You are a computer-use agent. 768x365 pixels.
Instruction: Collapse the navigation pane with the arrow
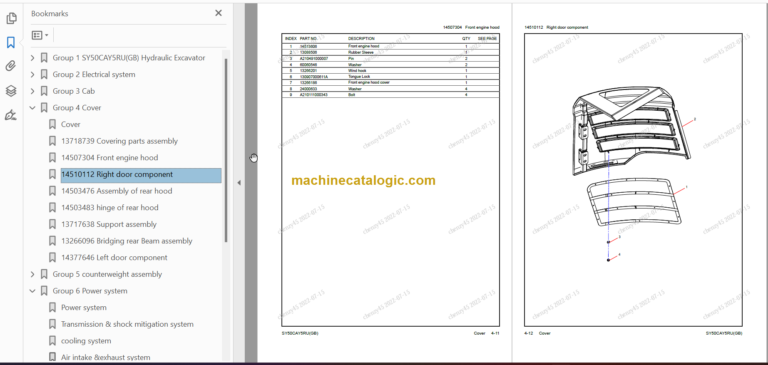(x=239, y=183)
